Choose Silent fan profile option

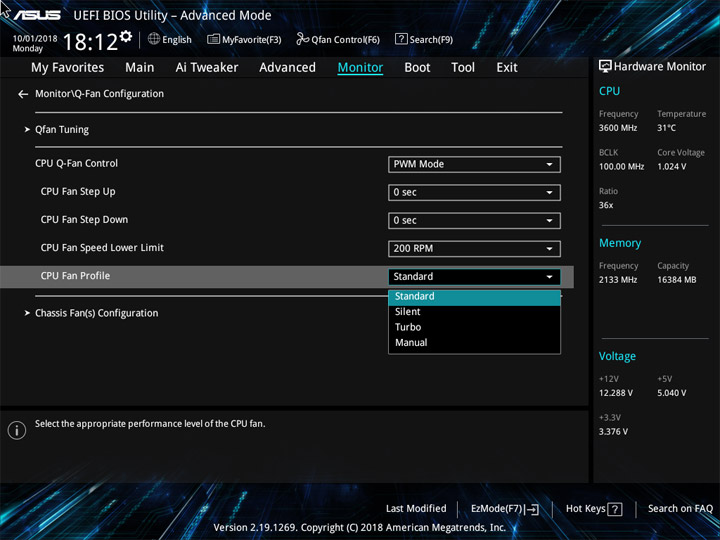(474, 312)
